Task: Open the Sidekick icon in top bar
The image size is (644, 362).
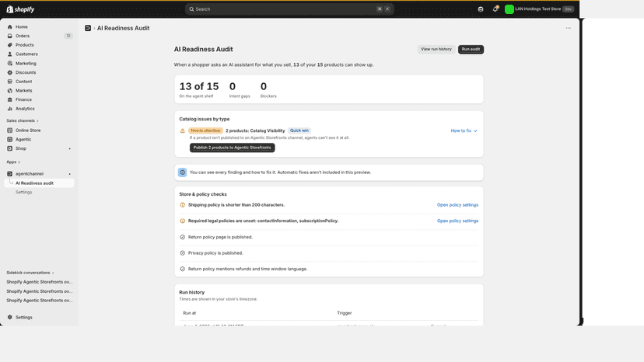Action: (x=481, y=9)
